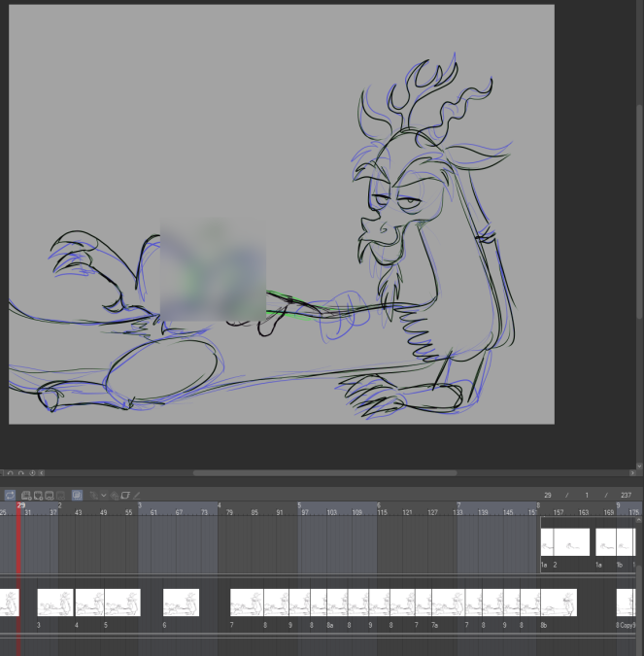Screen dimensions: 644x656
Task: Click frame 127 on the timeline ruler
Action: (432, 512)
